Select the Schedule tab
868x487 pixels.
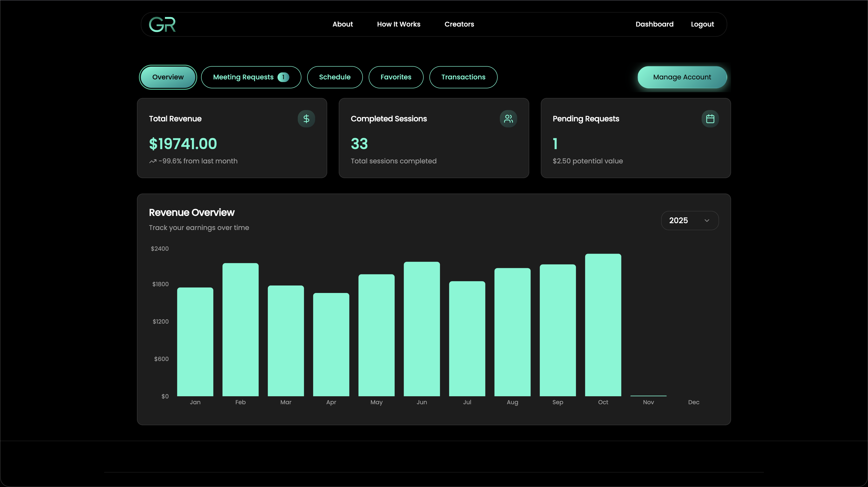335,77
